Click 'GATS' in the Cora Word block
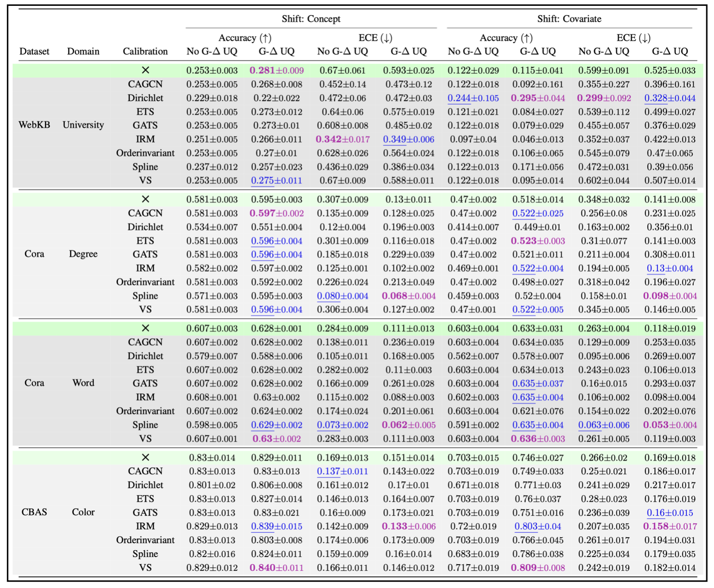 point(145,383)
